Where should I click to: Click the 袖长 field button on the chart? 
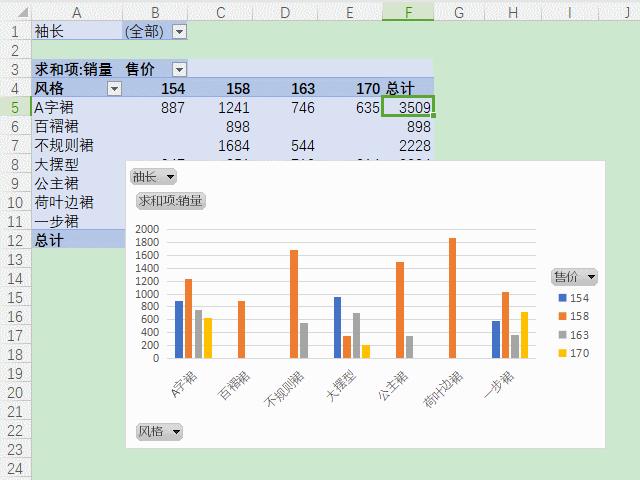click(x=153, y=177)
